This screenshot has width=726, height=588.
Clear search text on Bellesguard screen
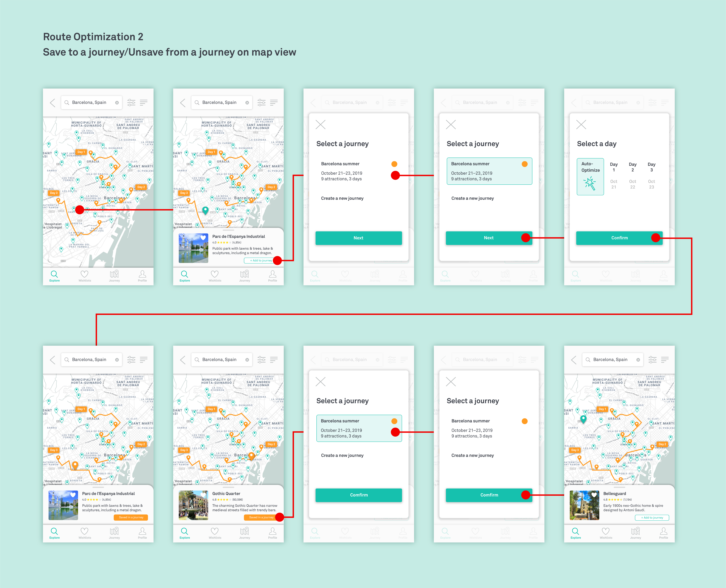coord(638,360)
